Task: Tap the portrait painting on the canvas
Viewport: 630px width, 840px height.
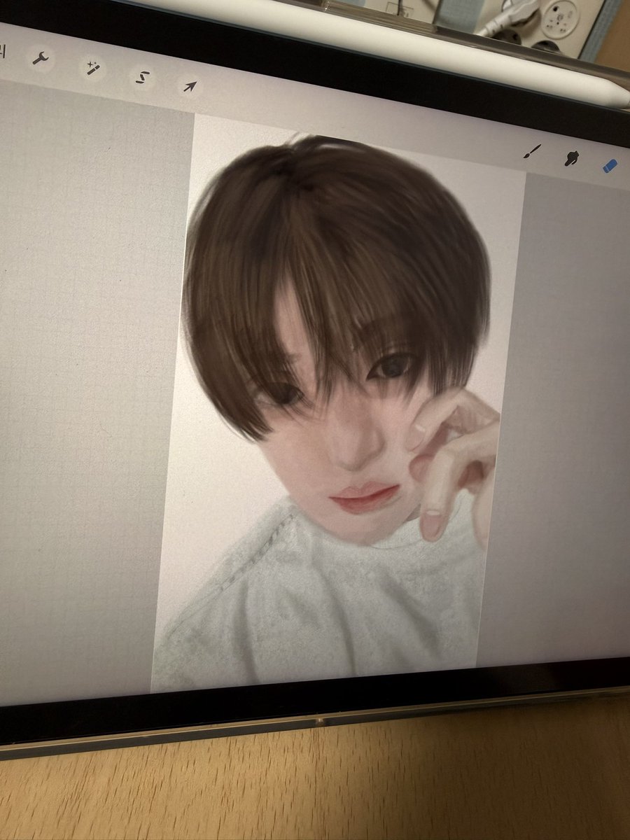Action: (338, 402)
